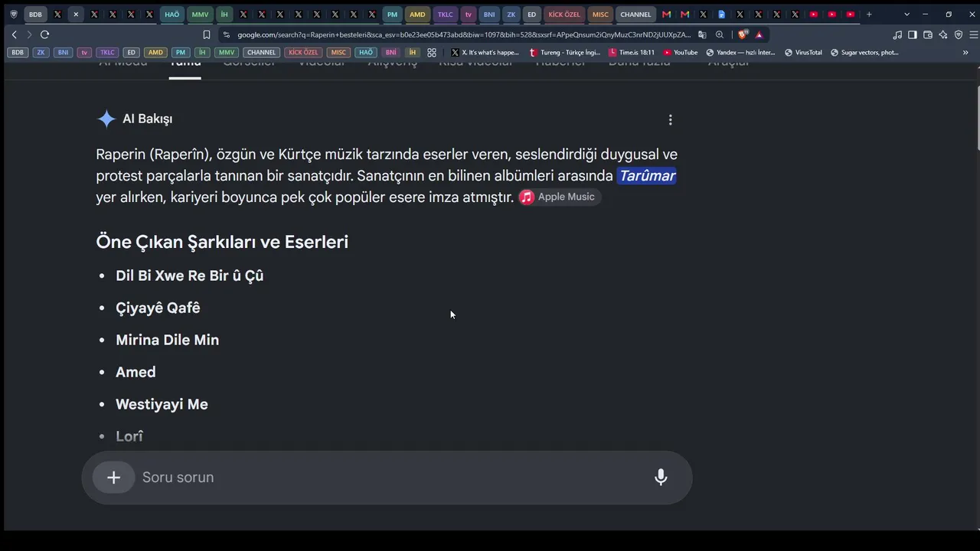The width and height of the screenshot is (980, 551).
Task: Go back to the previous page
Action: pyautogui.click(x=14, y=34)
